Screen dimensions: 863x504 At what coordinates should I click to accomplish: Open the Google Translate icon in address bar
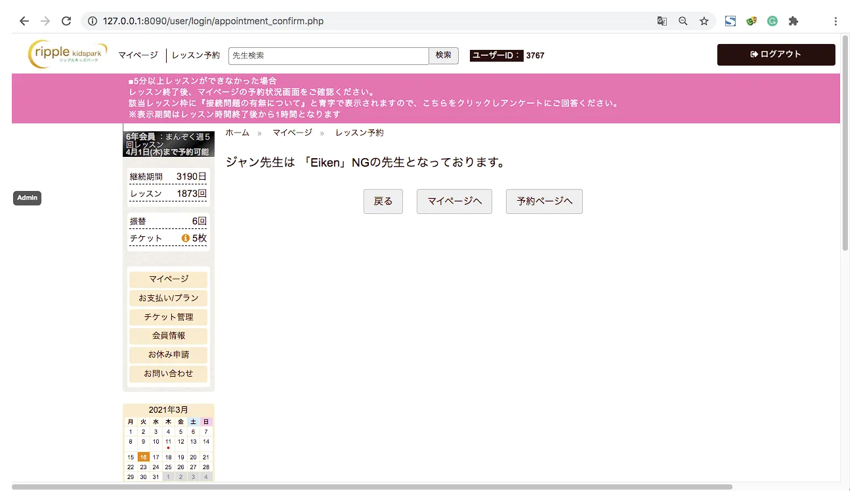click(x=662, y=21)
